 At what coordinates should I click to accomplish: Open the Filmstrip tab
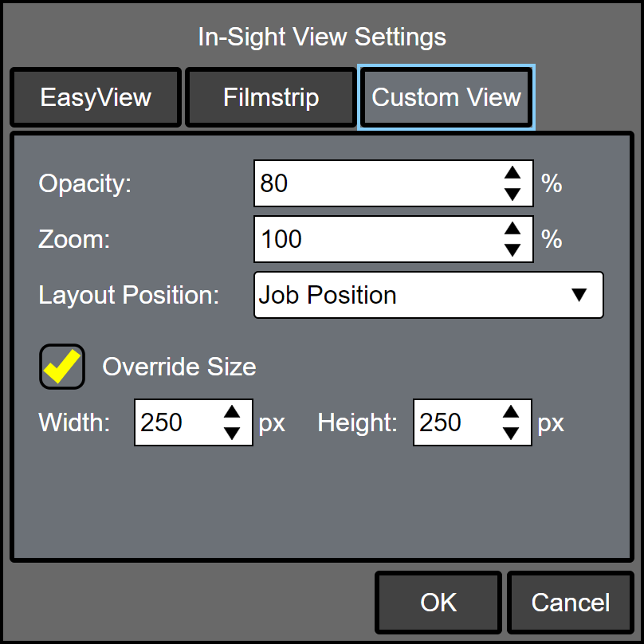(271, 97)
